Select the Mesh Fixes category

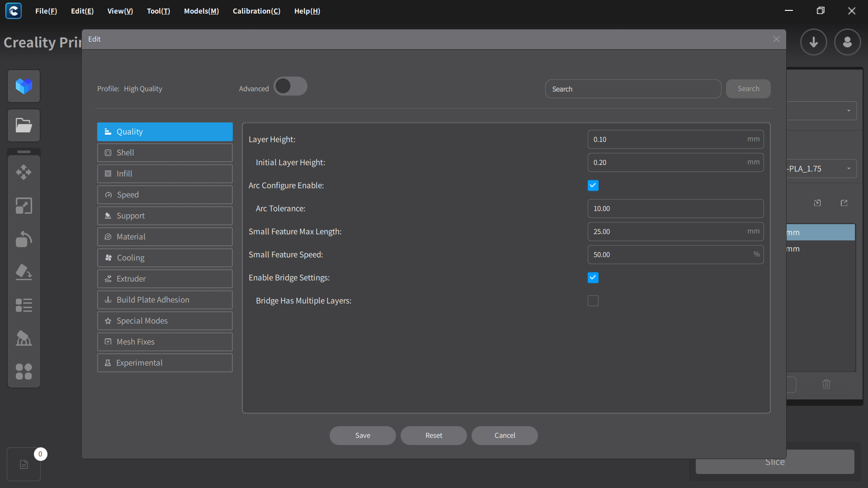165,342
